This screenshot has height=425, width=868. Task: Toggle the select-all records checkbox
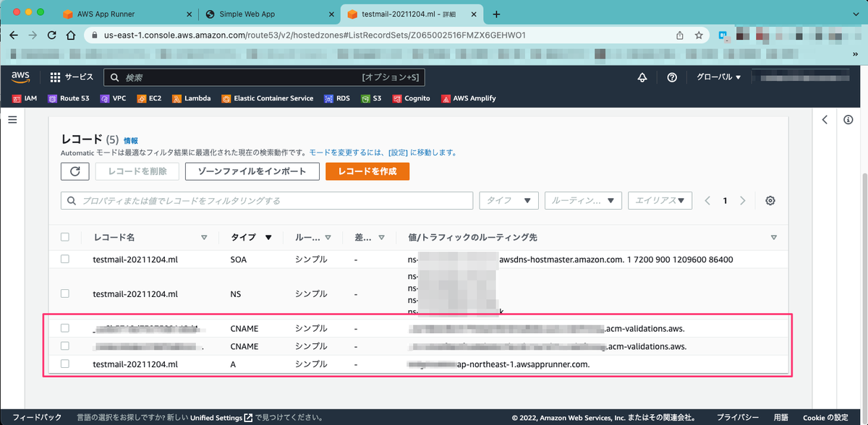[65, 237]
